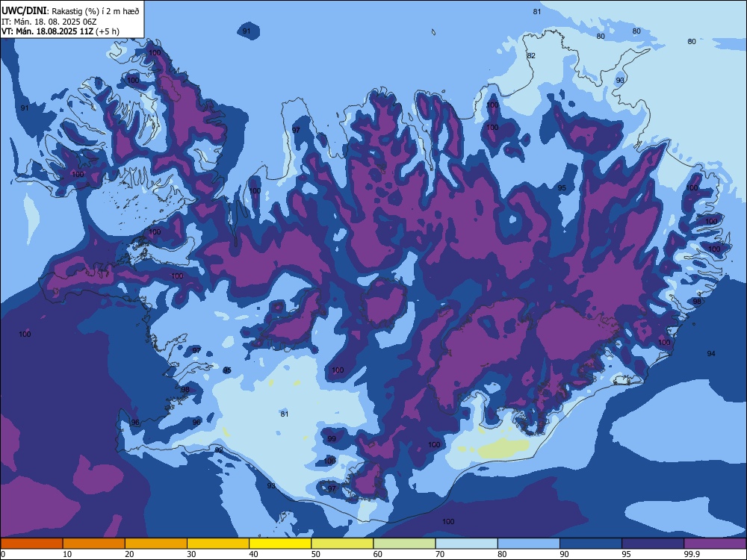Click the '40' legend scale label

point(253,554)
